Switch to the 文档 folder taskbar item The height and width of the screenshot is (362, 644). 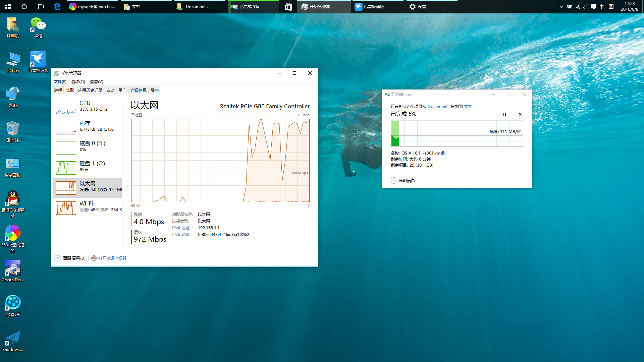[x=146, y=6]
